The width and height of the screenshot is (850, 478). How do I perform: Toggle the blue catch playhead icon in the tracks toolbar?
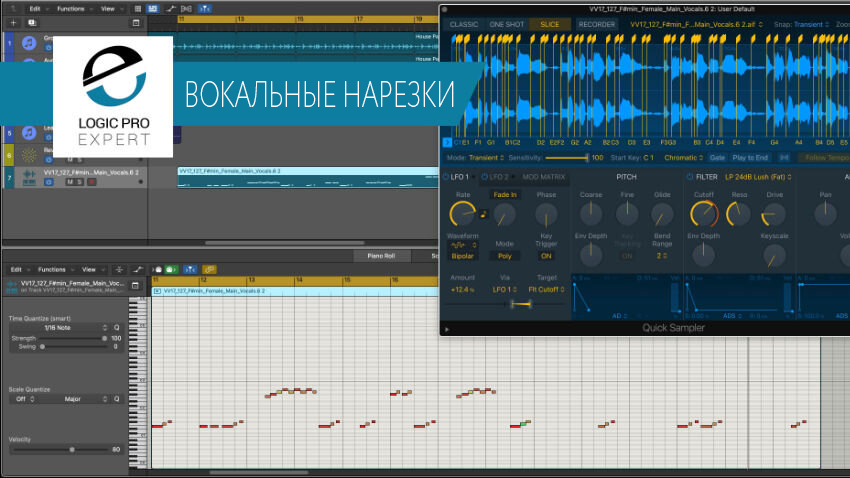205,9
